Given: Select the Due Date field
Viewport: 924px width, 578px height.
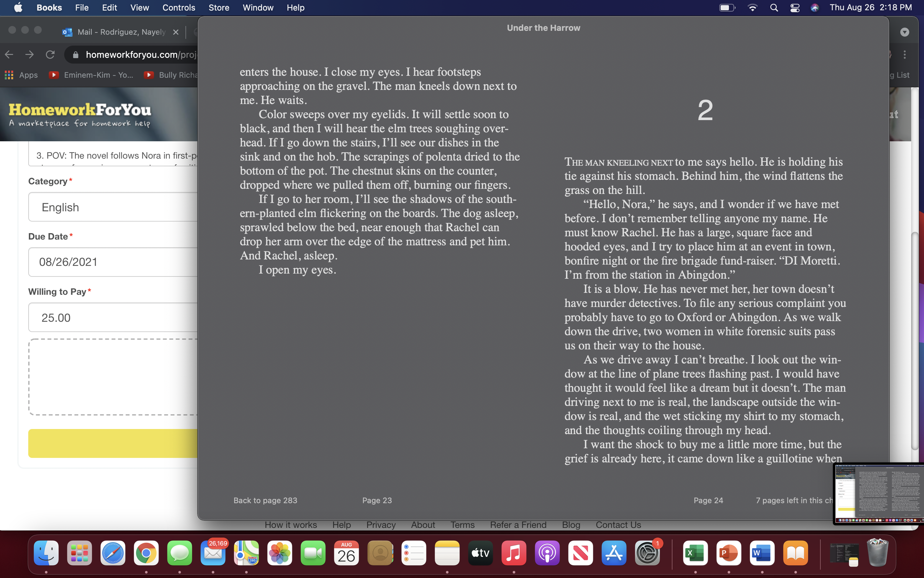Looking at the screenshot, I should tap(113, 262).
